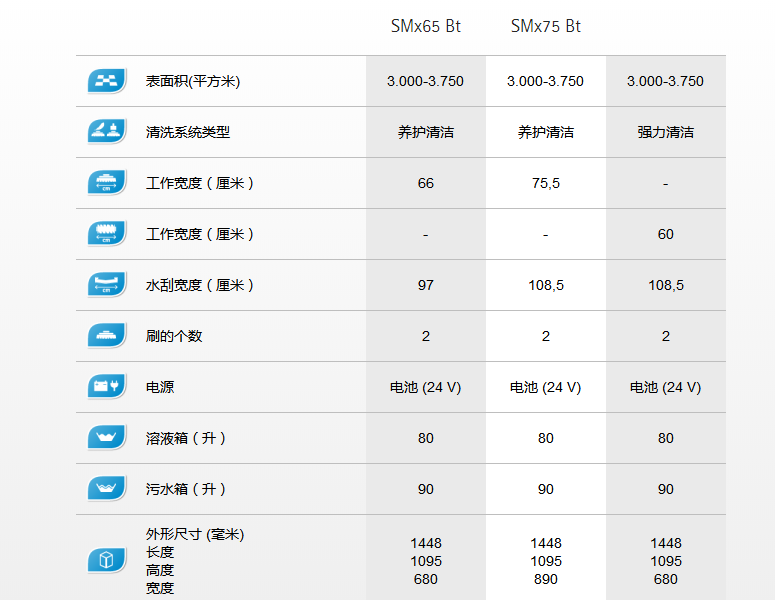Click brush count 2 under SMx65 Bt
Viewport: 775px width, 600px height.
coord(426,336)
